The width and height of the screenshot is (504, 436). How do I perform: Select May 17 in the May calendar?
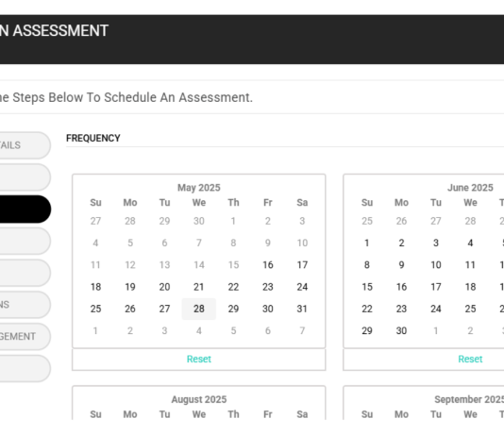[x=302, y=265]
